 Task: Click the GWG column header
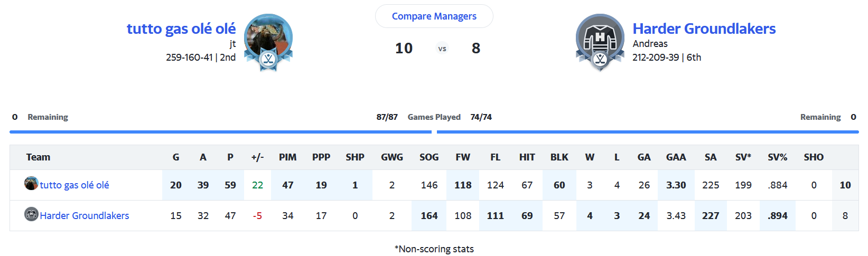[x=391, y=157]
